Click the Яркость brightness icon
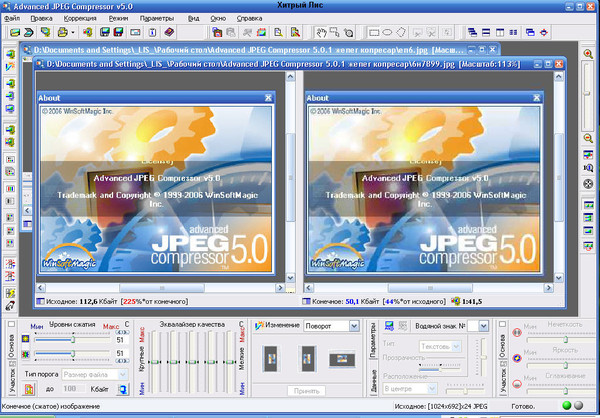Image resolution: width=600 pixels, height=418 pixels. point(517,358)
